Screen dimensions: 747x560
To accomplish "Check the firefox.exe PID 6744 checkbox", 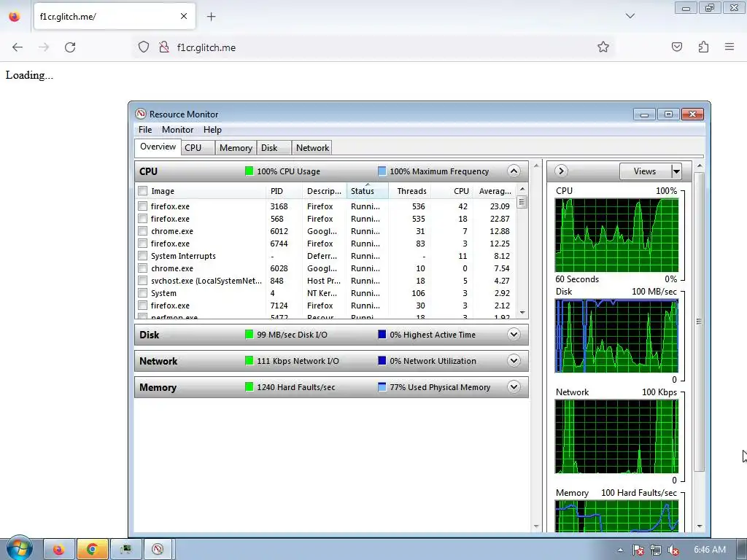I will [142, 244].
